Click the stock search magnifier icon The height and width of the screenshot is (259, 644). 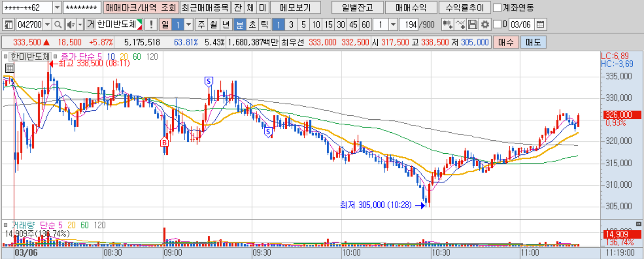point(58,24)
